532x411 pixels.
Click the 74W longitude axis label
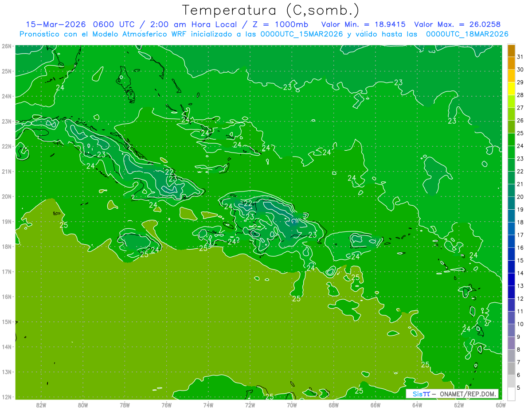(x=208, y=405)
